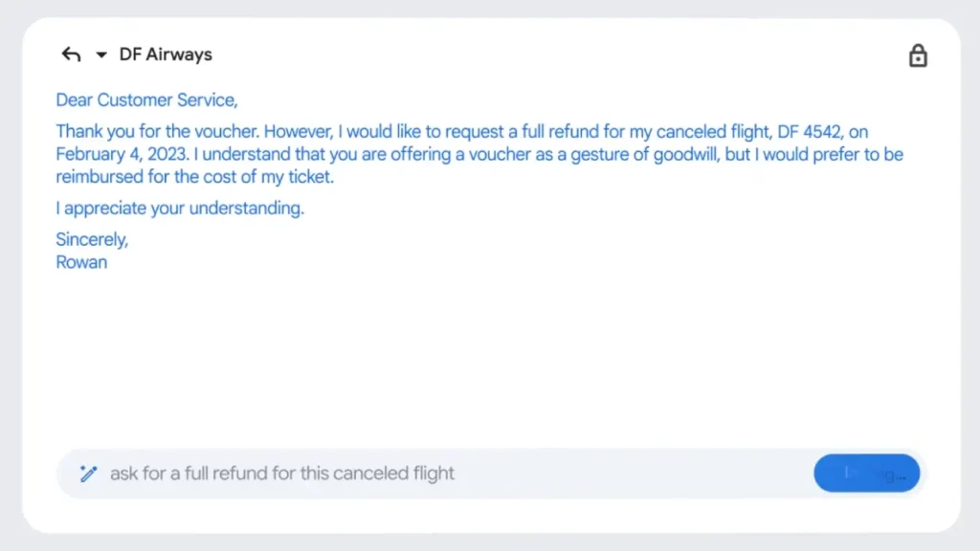The image size is (980, 551).
Task: Click the 'February 4, 2023' date text
Action: click(x=122, y=154)
